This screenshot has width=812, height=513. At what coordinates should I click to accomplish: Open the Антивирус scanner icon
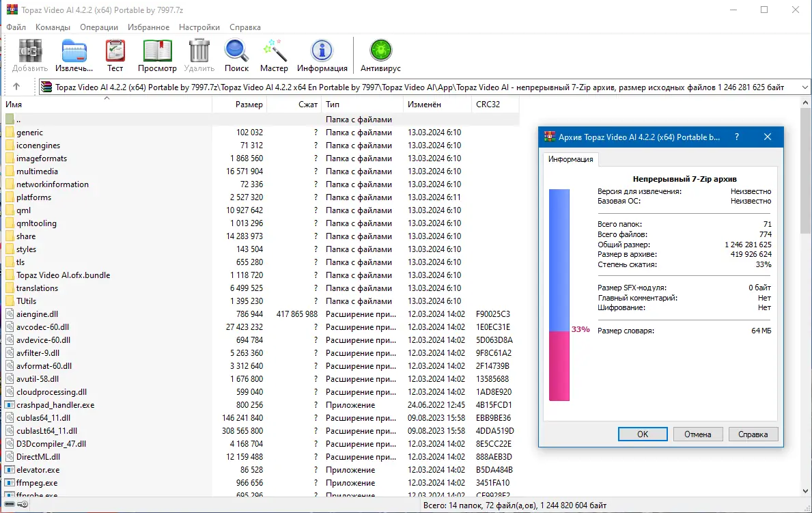pos(380,51)
